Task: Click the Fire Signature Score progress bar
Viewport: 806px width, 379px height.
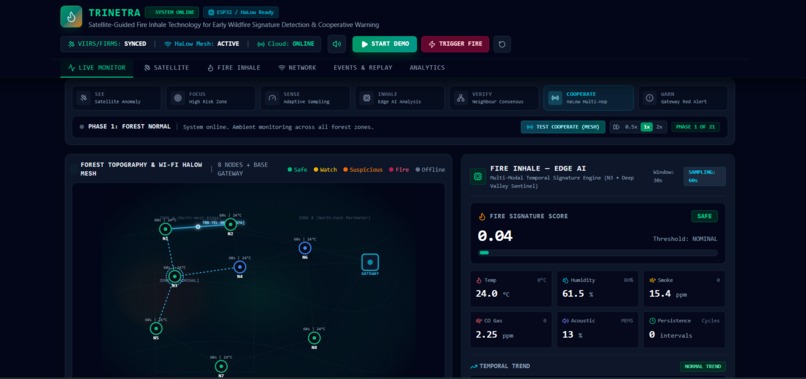Action: (x=598, y=253)
